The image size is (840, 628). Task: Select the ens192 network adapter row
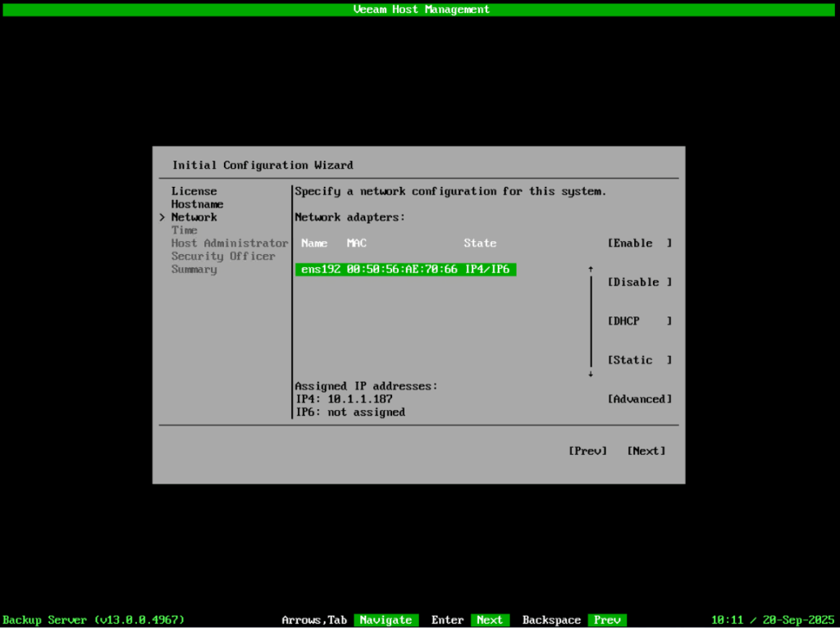pyautogui.click(x=405, y=269)
